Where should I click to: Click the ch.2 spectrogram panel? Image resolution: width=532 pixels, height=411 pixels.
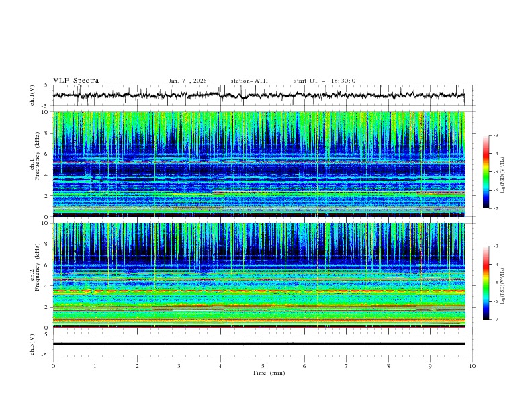(259, 275)
